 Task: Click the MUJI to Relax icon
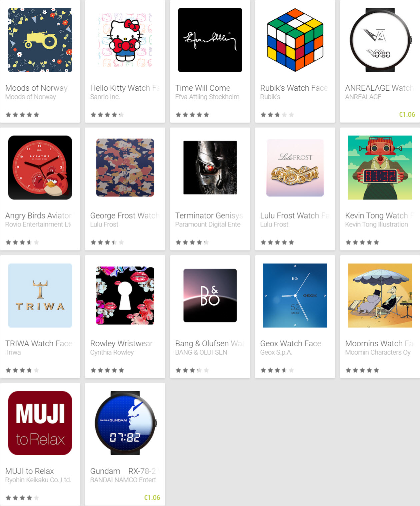click(40, 423)
